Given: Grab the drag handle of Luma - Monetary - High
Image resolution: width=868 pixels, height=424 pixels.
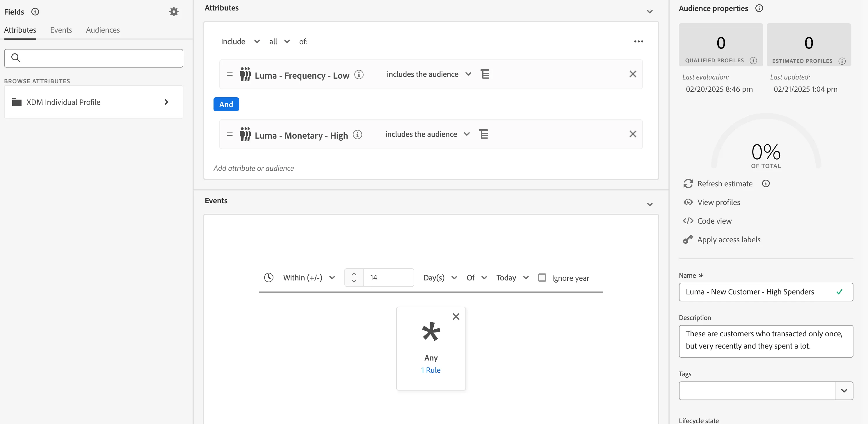Looking at the screenshot, I should (230, 134).
